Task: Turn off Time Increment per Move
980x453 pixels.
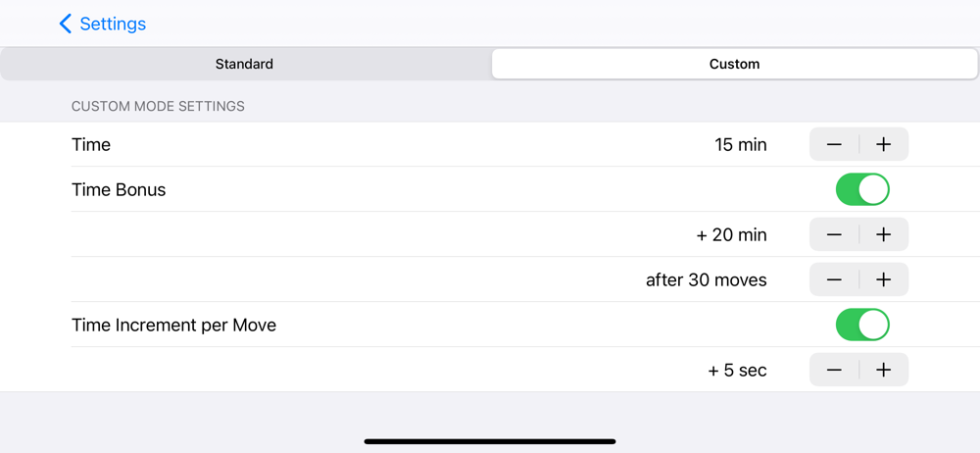Action: 862,326
